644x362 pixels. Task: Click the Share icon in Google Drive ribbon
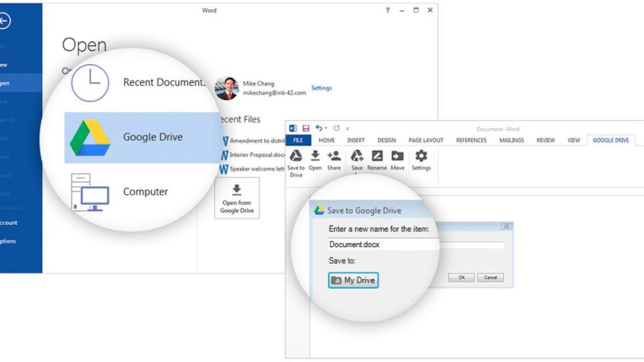[x=334, y=156]
